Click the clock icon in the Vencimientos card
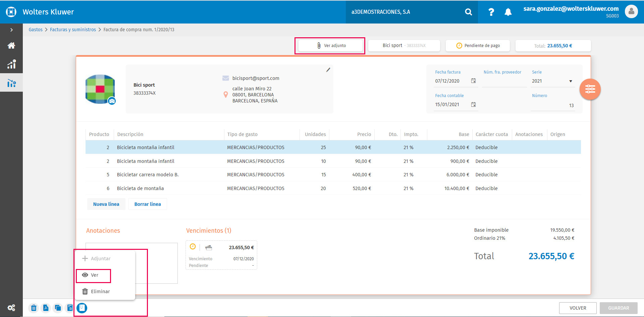This screenshot has width=644, height=317. click(193, 247)
